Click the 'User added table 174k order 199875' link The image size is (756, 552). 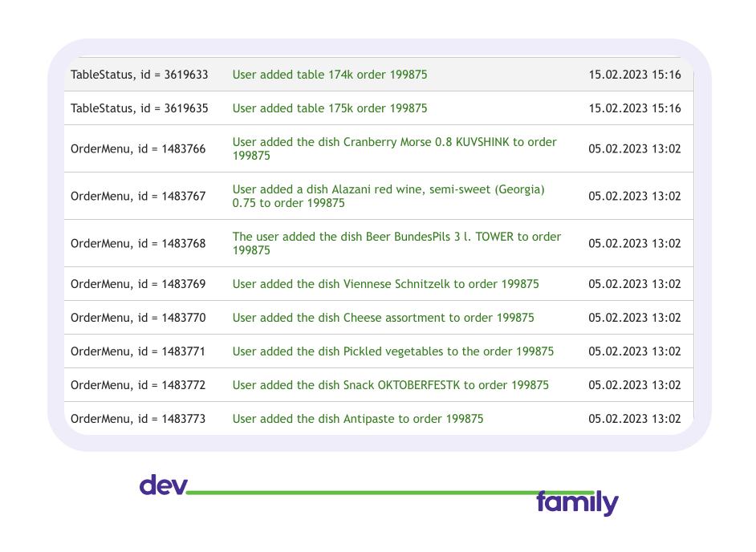point(329,75)
